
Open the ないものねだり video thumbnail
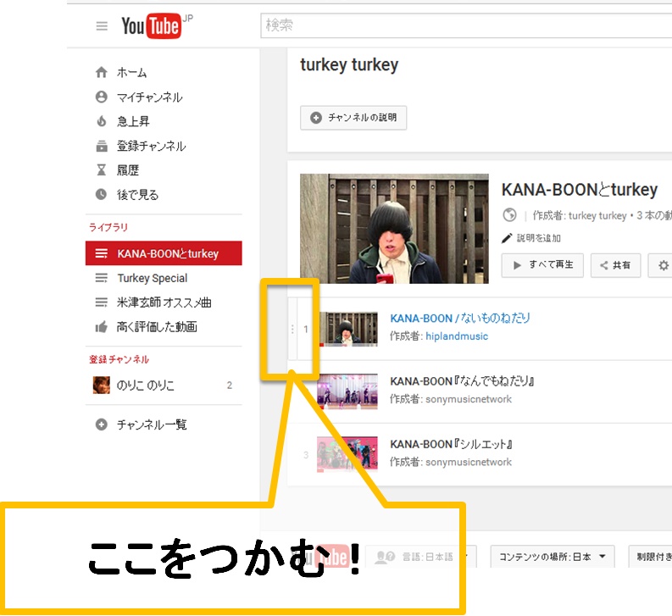point(348,329)
